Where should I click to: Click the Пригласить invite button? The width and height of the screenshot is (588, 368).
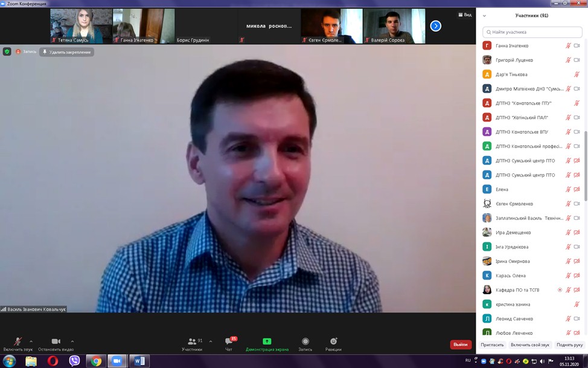coord(492,344)
